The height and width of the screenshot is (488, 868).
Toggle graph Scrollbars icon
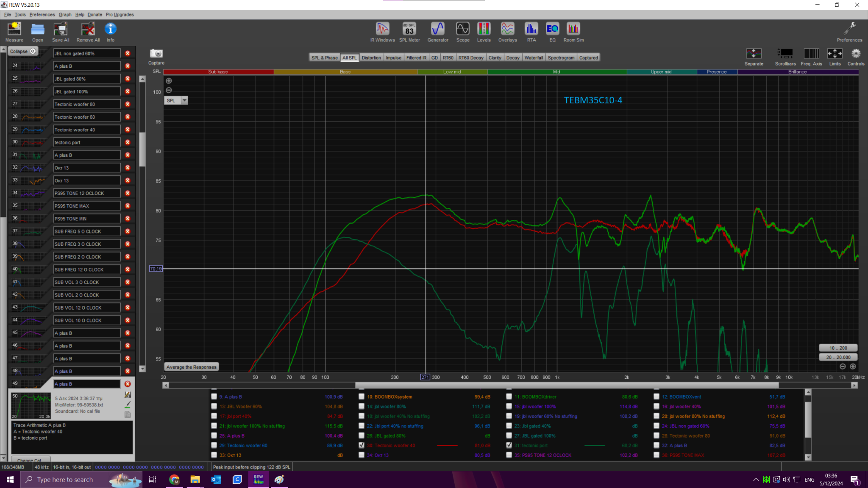tap(785, 54)
